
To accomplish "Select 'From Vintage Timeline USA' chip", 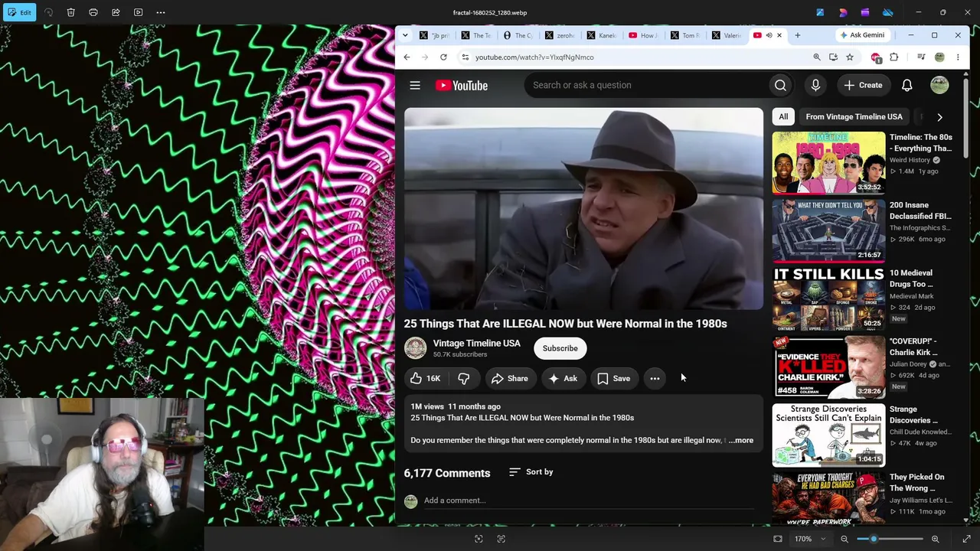I will pos(854,117).
